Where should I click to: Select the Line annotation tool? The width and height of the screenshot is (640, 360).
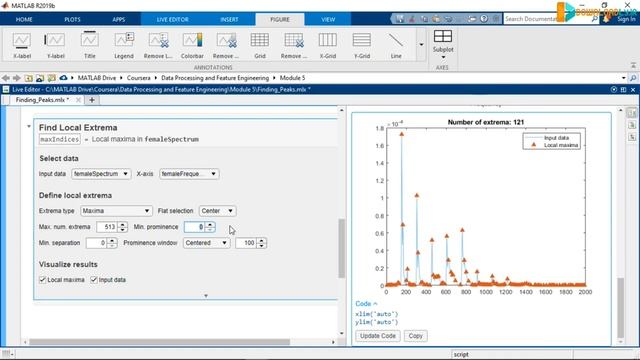click(396, 45)
